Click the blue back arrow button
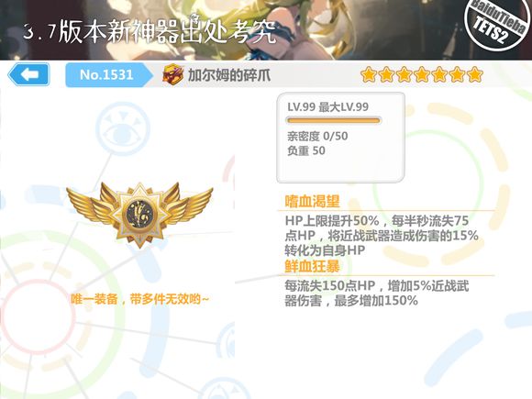532x399 pixels. tap(29, 74)
